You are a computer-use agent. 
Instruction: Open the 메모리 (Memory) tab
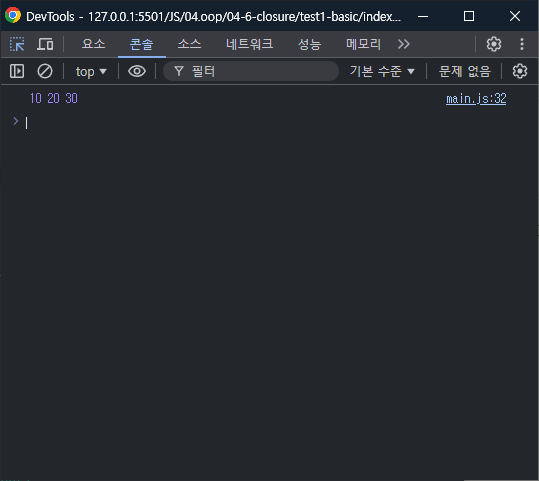point(363,44)
